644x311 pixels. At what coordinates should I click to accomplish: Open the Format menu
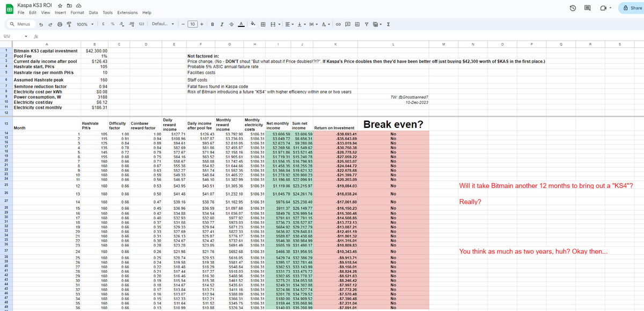(x=77, y=12)
